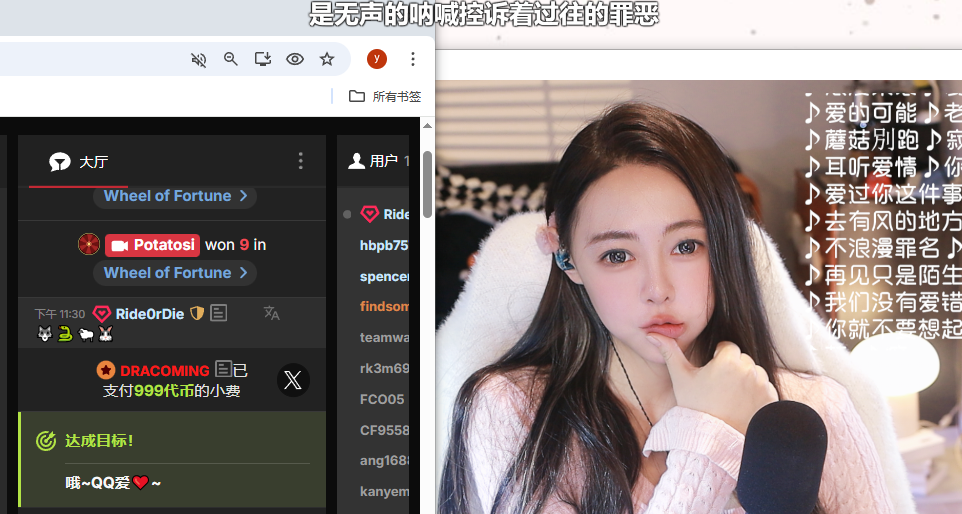Bookmark this page with the star
This screenshot has width=962, height=514.
(x=327, y=59)
